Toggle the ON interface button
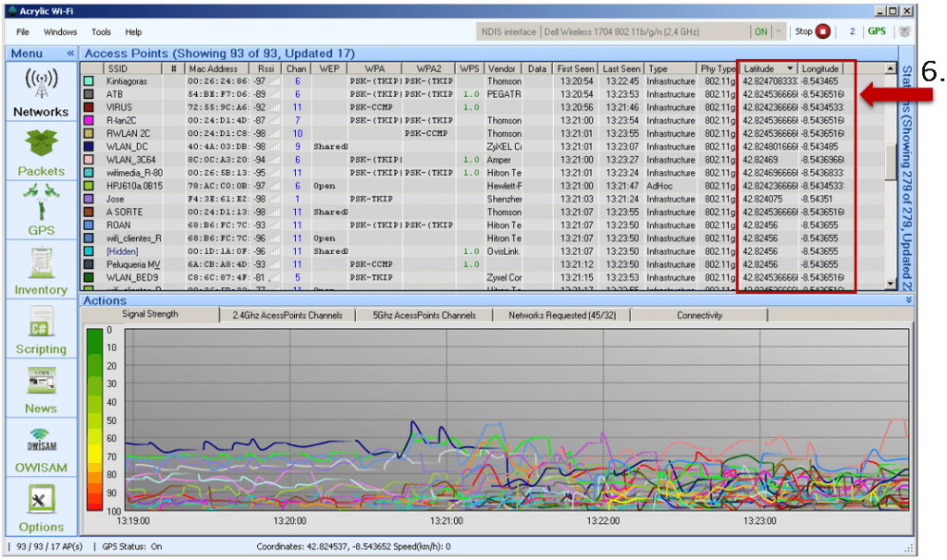Screen dimensions: 947x560 [x=761, y=31]
